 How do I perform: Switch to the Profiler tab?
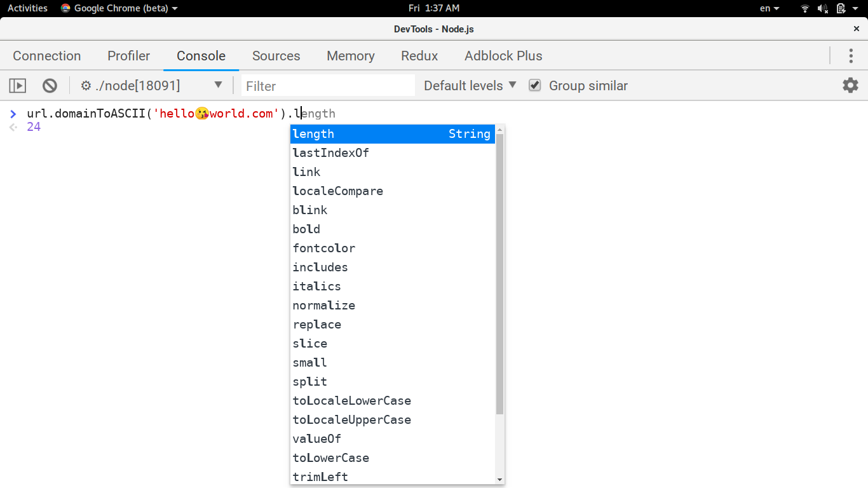(x=129, y=56)
